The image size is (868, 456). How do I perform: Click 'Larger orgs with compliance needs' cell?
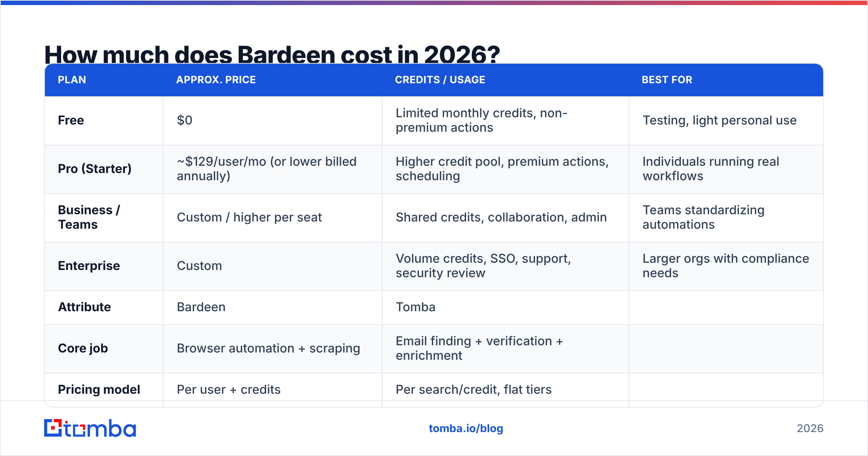coord(726,266)
